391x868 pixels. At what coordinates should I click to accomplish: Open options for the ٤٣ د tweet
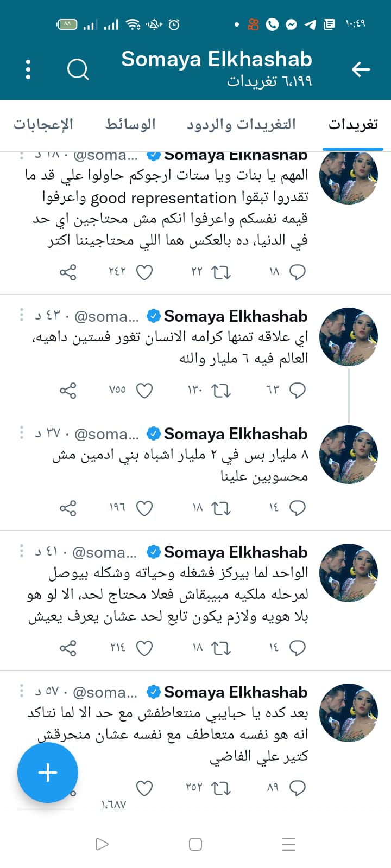click(22, 315)
